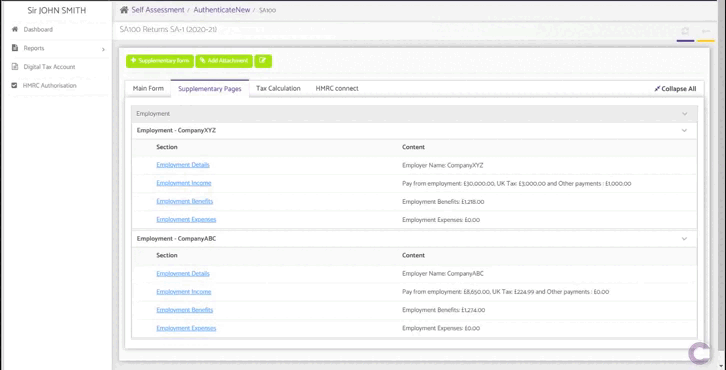
Task: Click the purple chat bubble icon
Action: coord(700,353)
